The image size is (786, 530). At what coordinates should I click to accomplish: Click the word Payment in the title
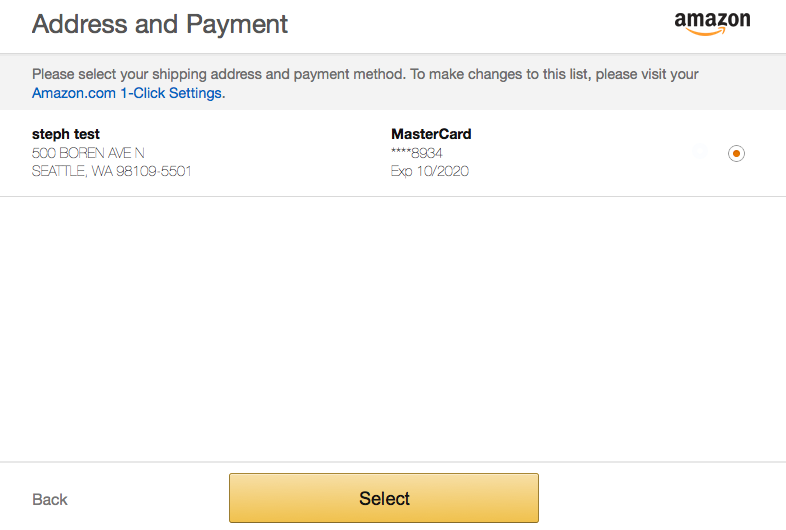tap(237, 24)
